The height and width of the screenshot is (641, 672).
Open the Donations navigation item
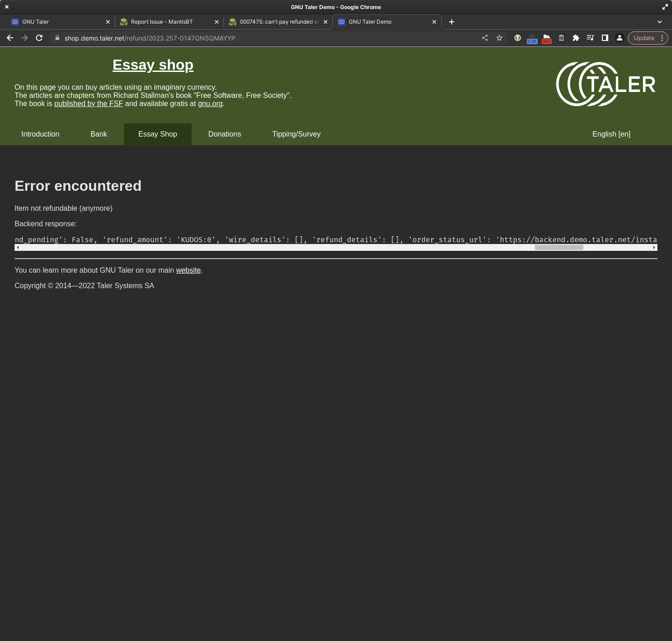pos(224,134)
